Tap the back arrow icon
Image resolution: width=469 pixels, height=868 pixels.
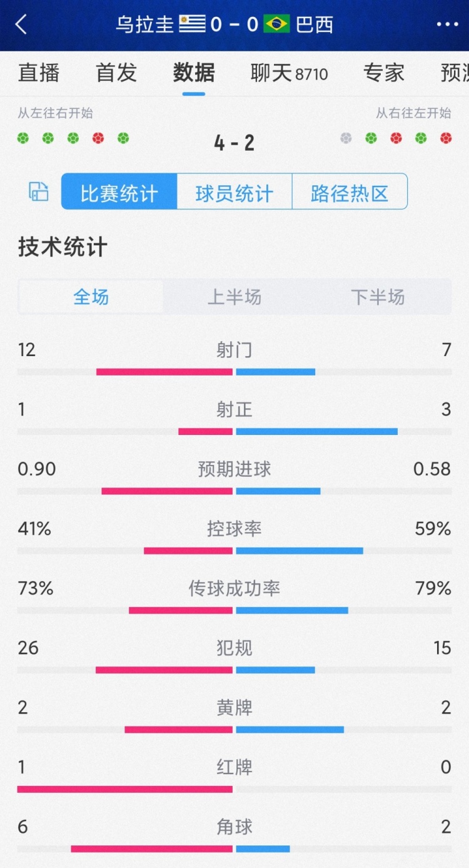pyautogui.click(x=22, y=24)
